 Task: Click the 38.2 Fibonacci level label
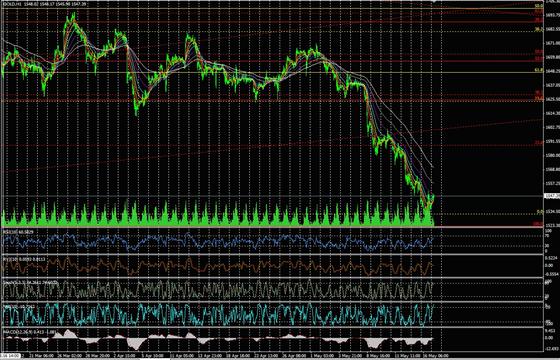(539, 29)
